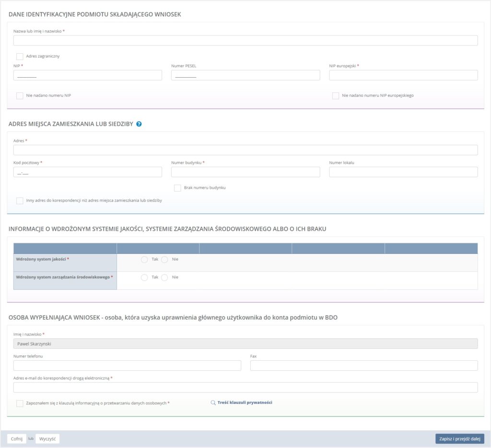Open the 'Treść klauzuli prywatności' link
Image resolution: width=491 pixels, height=448 pixels.
click(245, 403)
